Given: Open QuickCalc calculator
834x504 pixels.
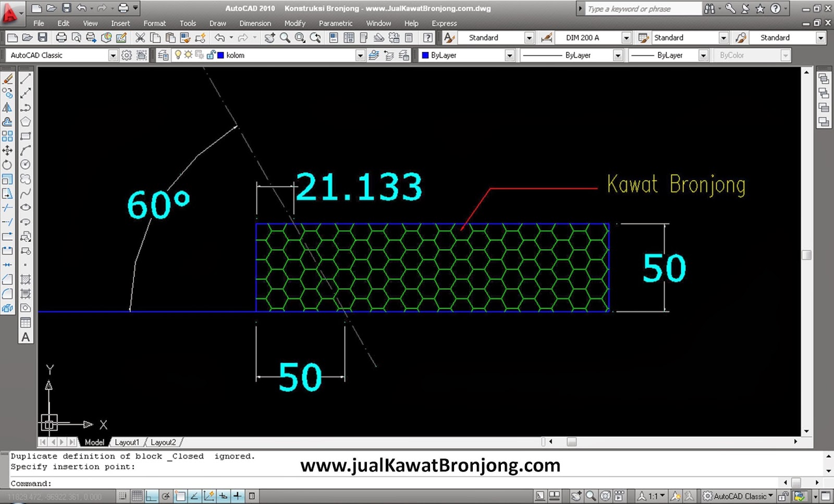Looking at the screenshot, I should tap(409, 38).
